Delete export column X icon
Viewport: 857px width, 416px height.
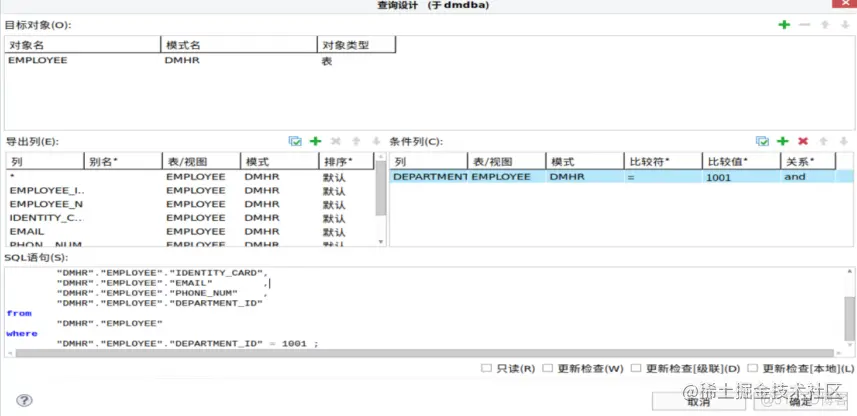336,141
